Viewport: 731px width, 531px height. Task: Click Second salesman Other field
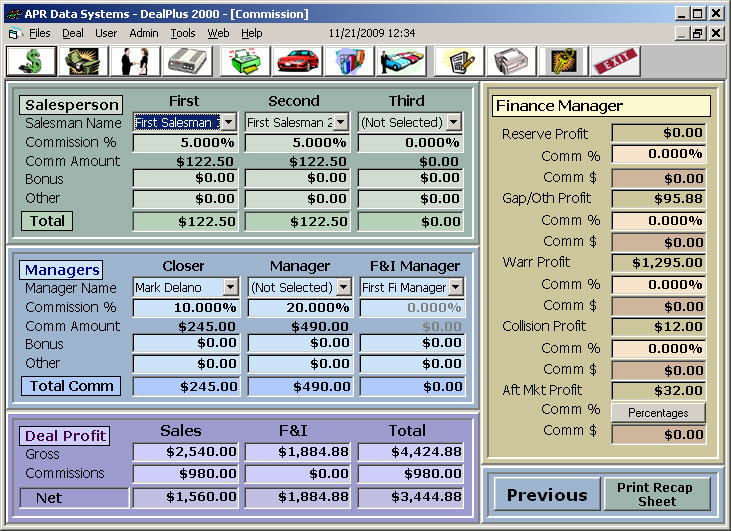coord(297,199)
